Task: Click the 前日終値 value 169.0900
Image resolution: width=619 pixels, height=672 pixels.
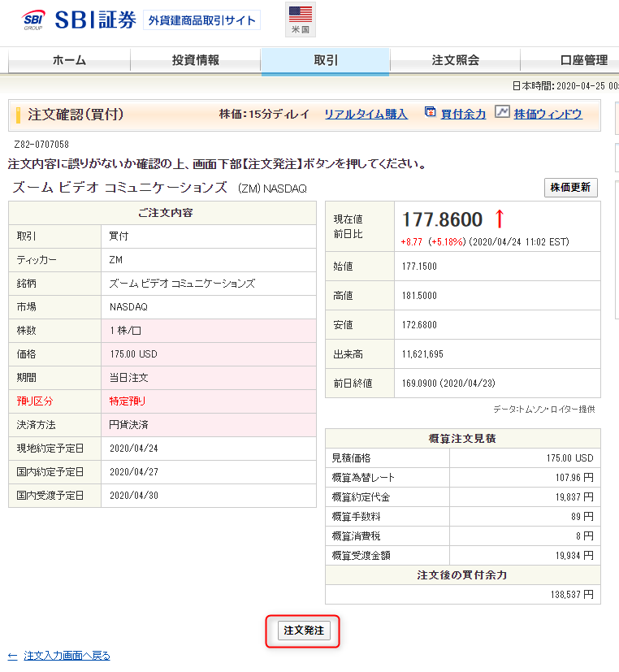Action: pyautogui.click(x=419, y=384)
